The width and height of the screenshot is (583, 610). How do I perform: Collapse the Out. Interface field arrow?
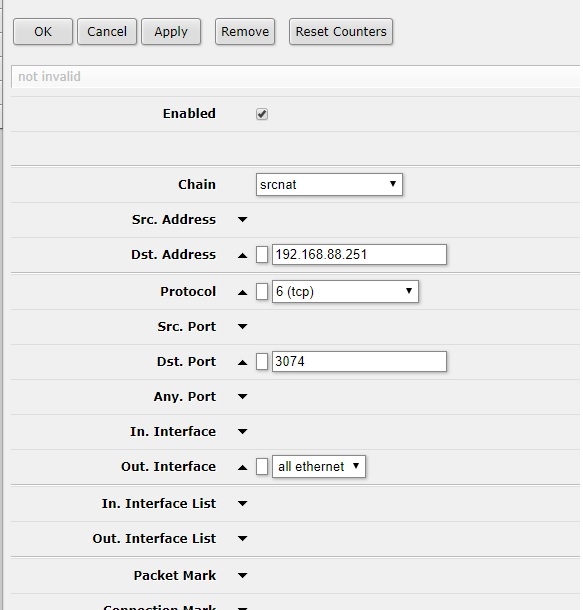click(242, 467)
